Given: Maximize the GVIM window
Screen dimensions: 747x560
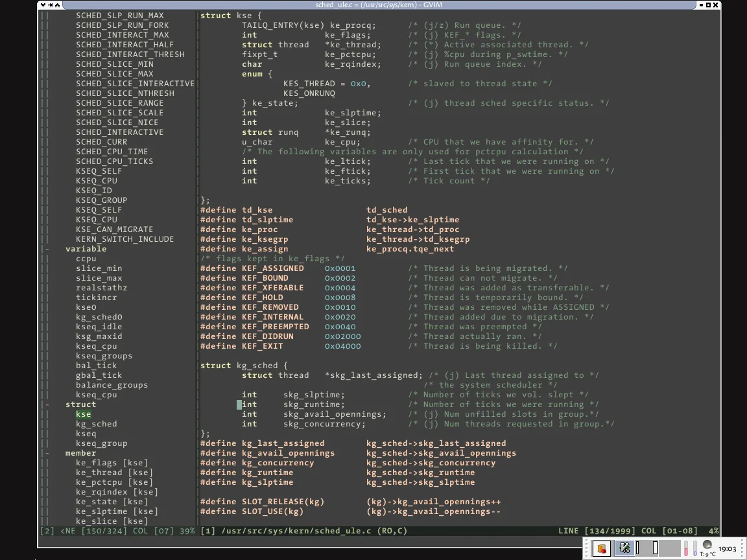Looking at the screenshot, I should 708,5.
